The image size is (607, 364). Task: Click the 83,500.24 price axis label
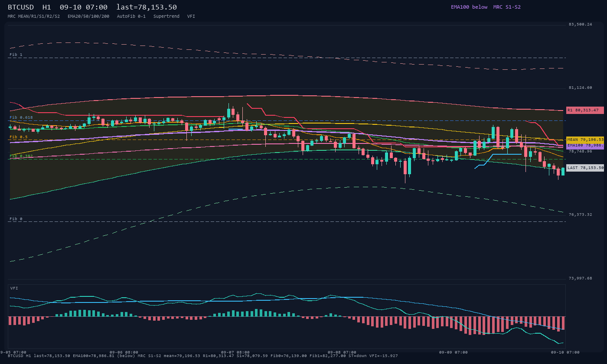click(580, 24)
